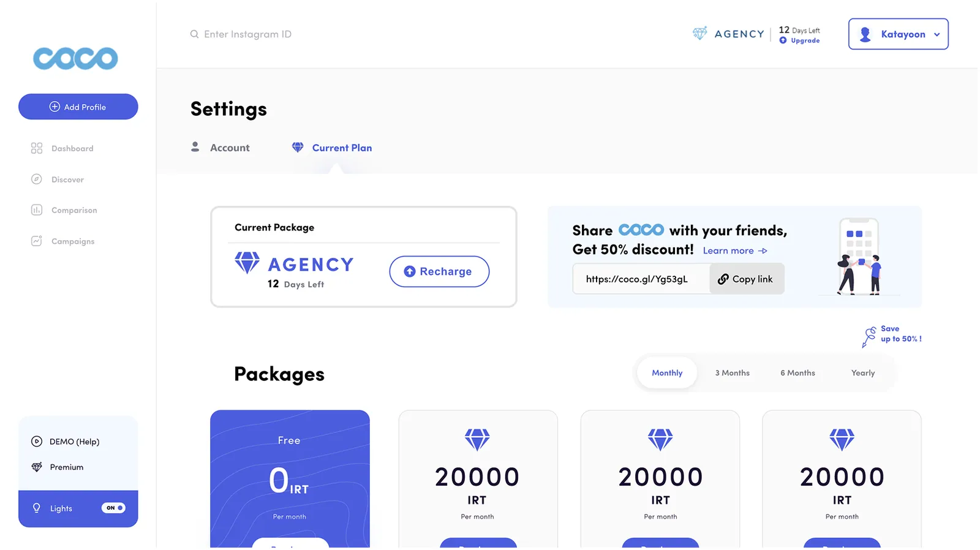The height and width of the screenshot is (550, 980).
Task: Click the Discover compass icon
Action: (37, 179)
